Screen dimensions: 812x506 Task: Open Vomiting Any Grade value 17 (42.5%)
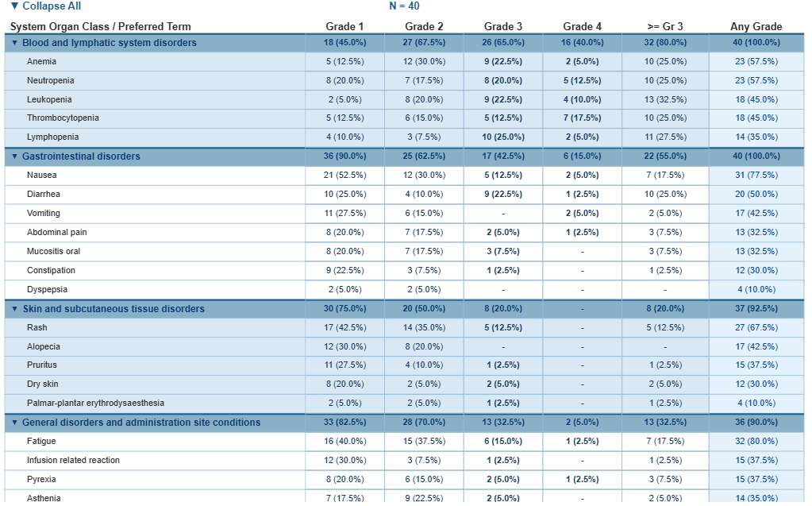[x=756, y=214]
